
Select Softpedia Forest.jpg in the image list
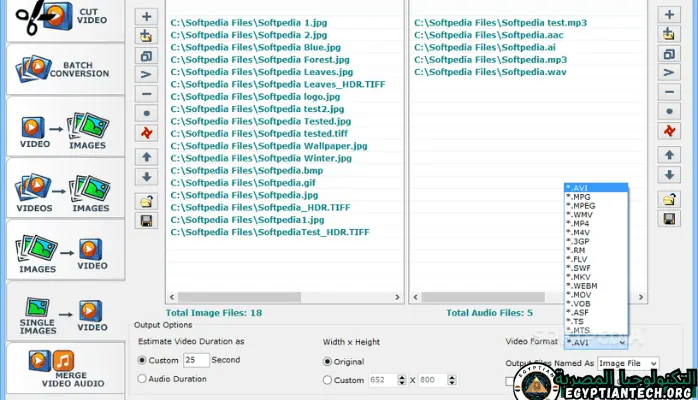[x=261, y=59]
